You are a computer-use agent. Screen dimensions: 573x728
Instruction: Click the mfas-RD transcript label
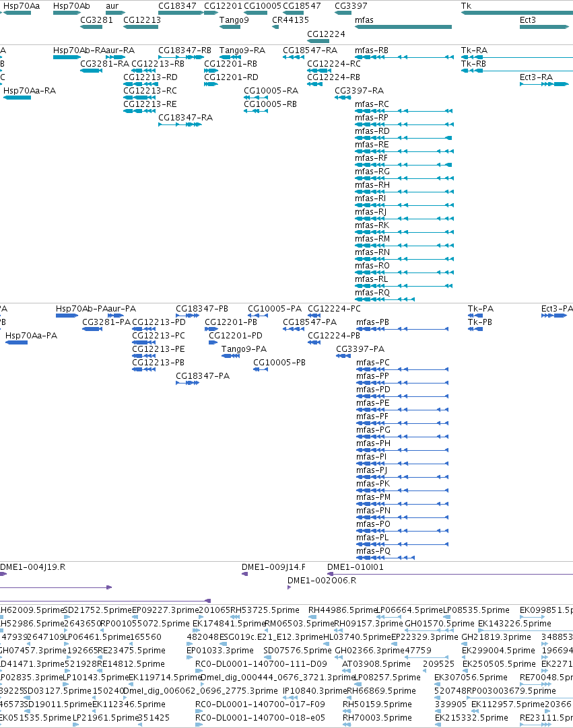(x=372, y=131)
